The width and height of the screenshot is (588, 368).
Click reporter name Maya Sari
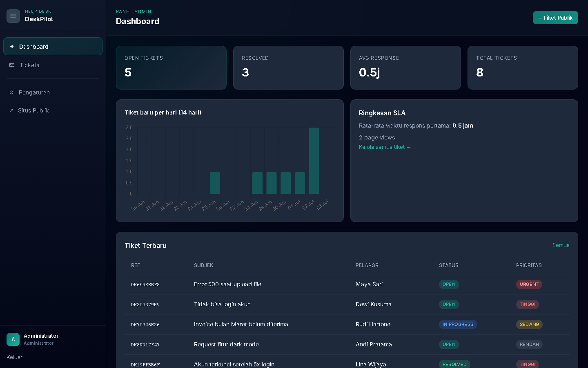tap(369, 284)
